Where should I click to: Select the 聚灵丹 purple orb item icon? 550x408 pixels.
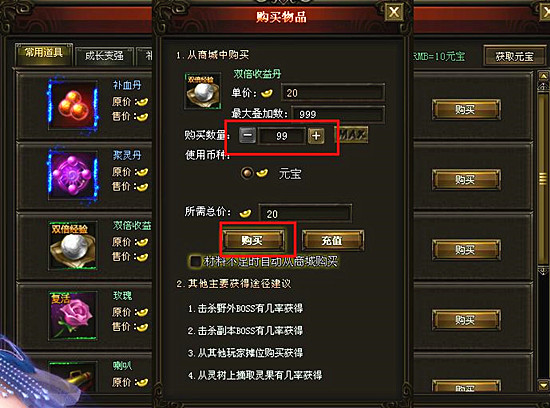[x=73, y=175]
